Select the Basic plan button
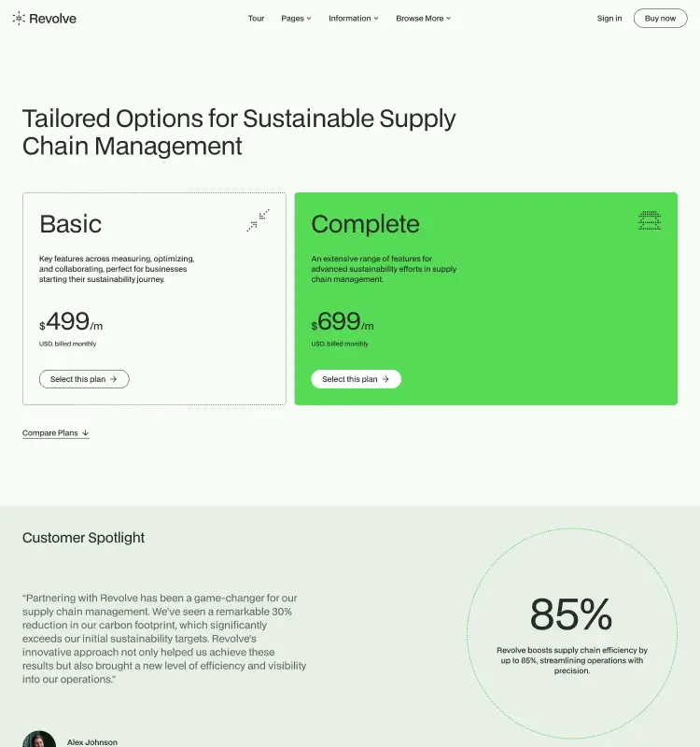 (84, 379)
